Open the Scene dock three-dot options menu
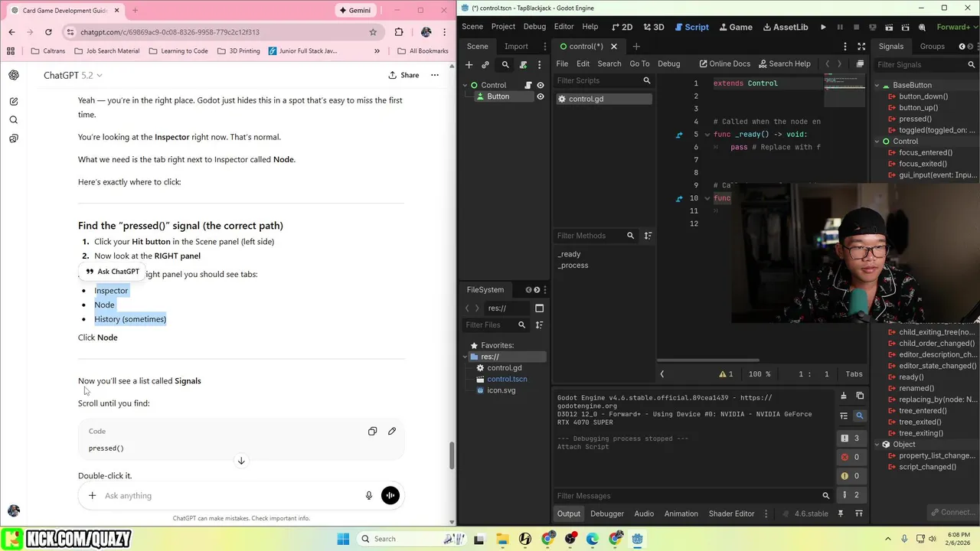 click(x=540, y=65)
